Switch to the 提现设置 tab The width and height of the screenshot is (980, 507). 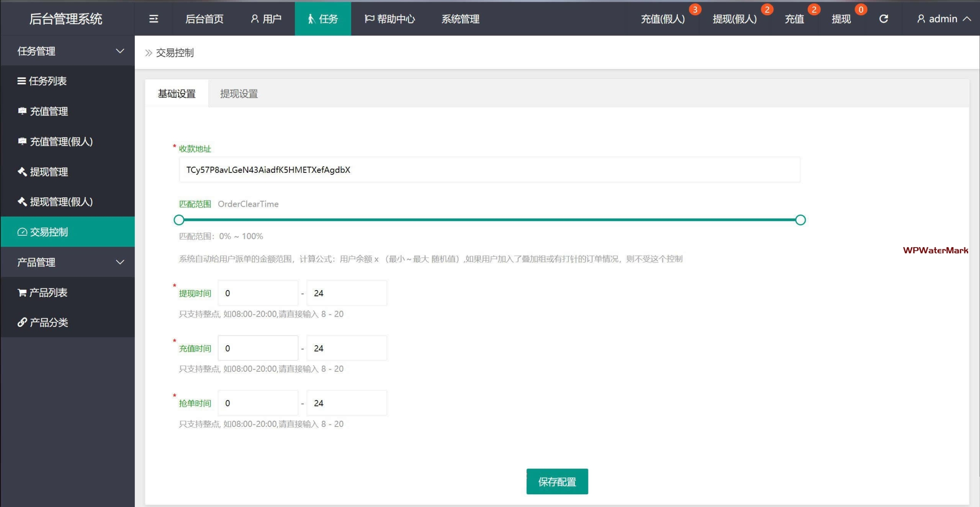click(239, 94)
